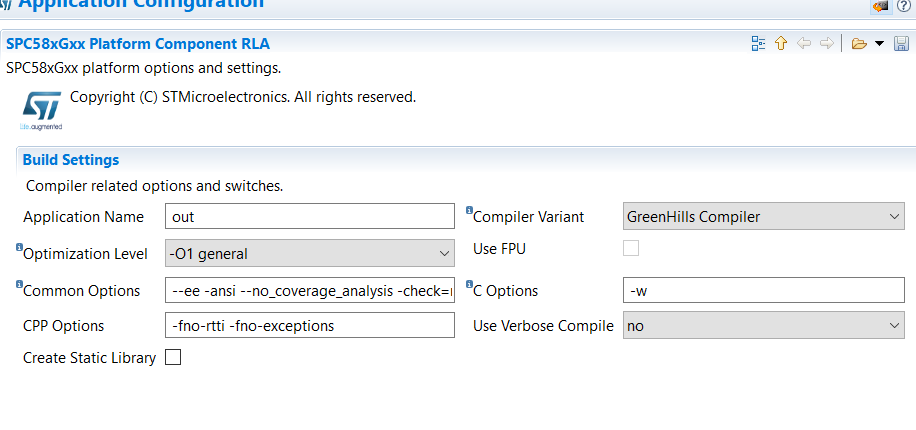The width and height of the screenshot is (916, 430).
Task: Tick the Create Static Library checkbox
Action: [x=173, y=358]
